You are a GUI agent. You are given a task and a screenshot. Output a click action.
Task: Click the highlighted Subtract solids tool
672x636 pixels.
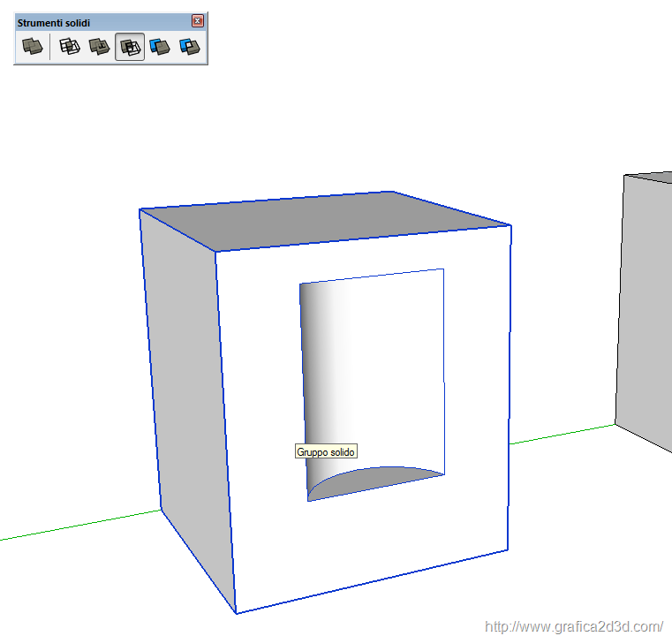click(130, 47)
